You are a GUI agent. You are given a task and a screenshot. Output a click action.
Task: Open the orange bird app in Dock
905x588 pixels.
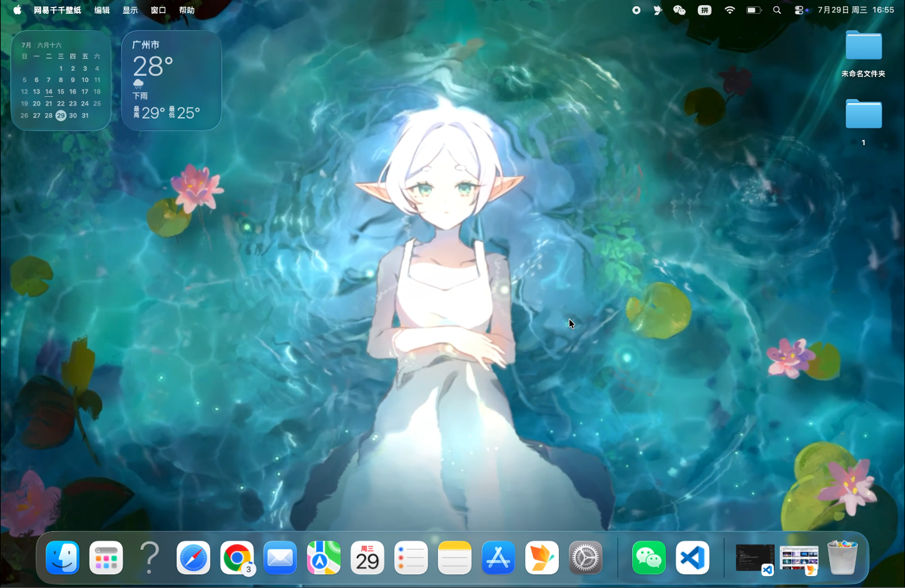tap(542, 557)
